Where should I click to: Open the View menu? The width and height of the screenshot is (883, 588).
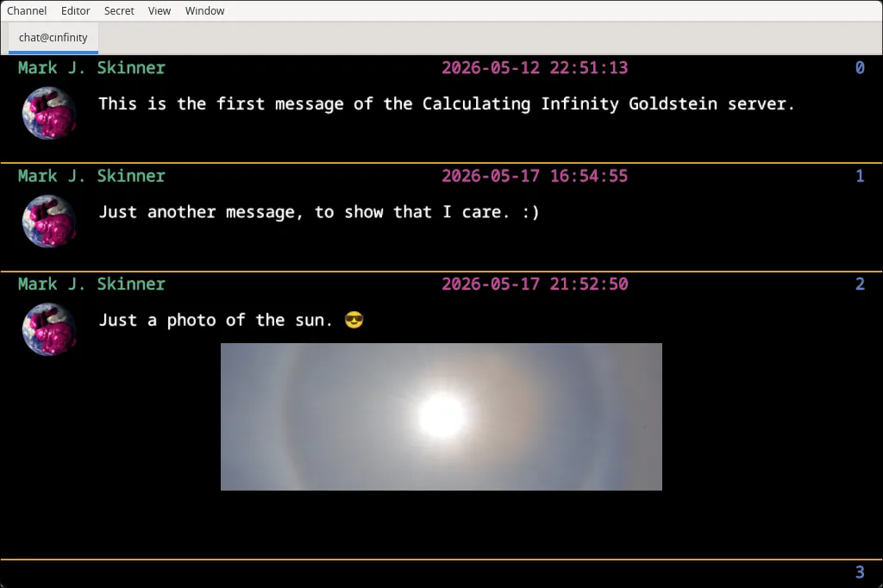click(160, 10)
